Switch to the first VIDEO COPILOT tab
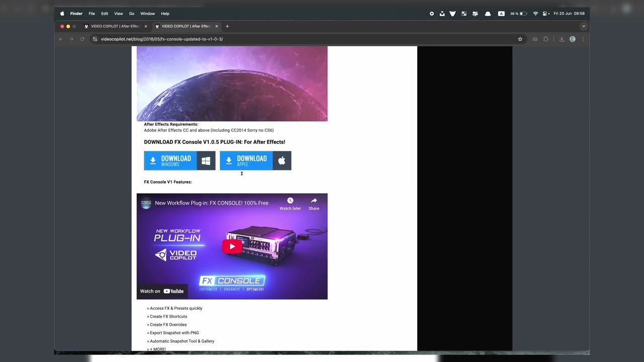 point(115,26)
